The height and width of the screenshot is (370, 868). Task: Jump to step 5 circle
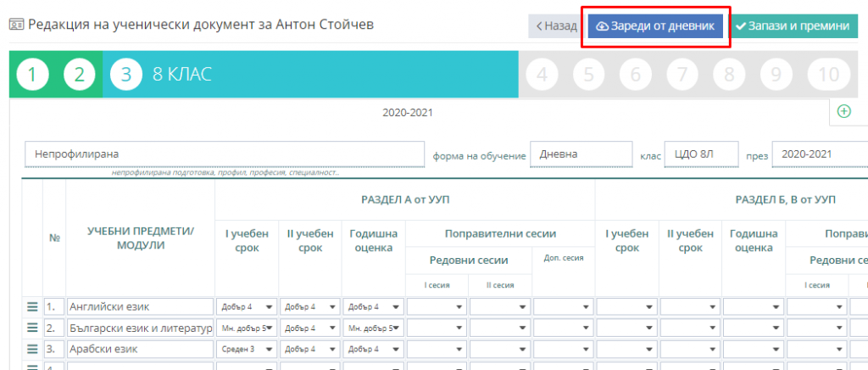click(x=589, y=75)
